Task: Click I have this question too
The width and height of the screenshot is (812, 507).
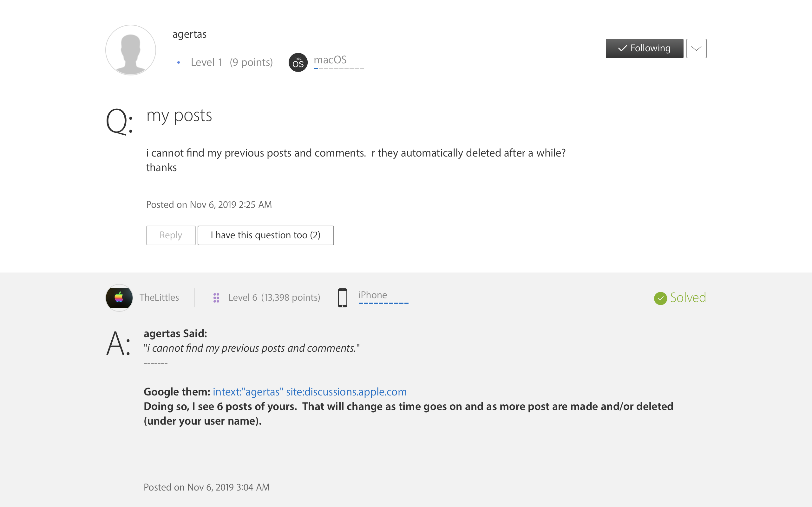Action: [265, 235]
